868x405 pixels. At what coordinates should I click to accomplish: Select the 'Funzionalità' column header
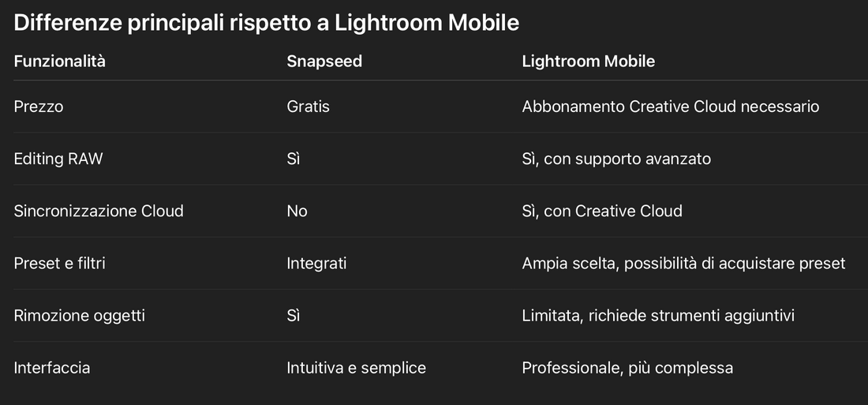point(60,62)
